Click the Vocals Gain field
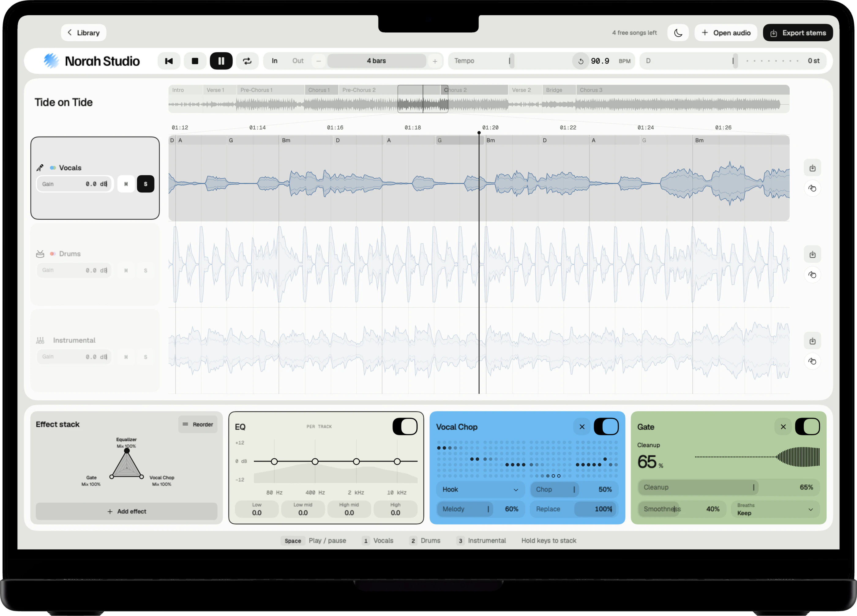Viewport: 857px width, 616px height. (74, 184)
